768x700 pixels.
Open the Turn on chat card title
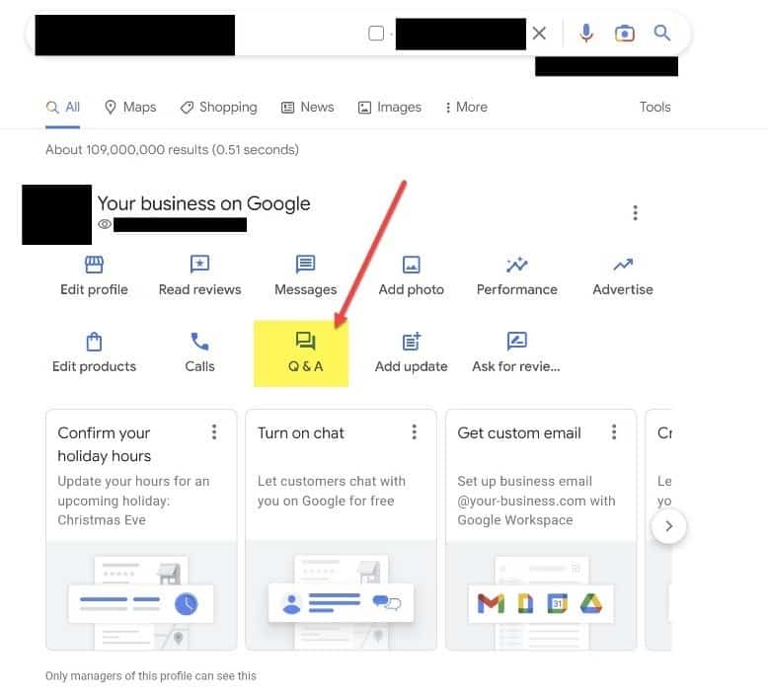click(x=301, y=433)
